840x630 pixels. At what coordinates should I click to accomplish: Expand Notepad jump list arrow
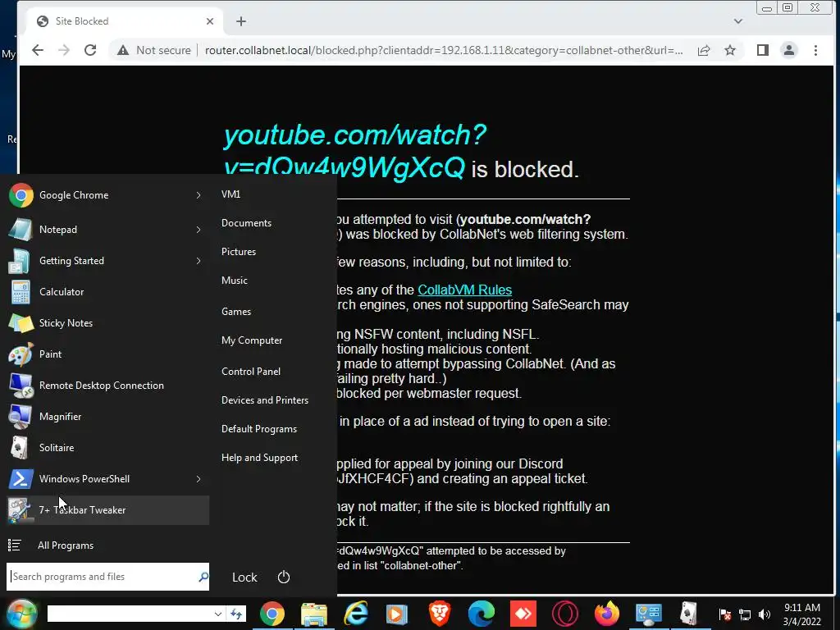point(199,230)
